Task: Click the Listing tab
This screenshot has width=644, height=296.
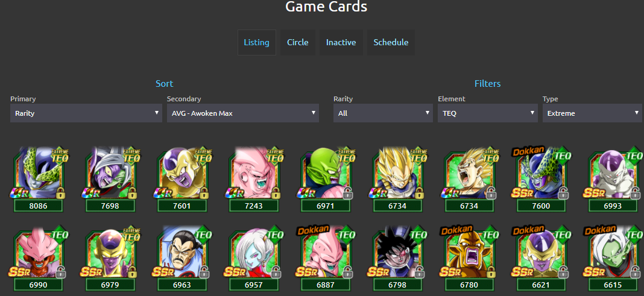Action: tap(257, 42)
